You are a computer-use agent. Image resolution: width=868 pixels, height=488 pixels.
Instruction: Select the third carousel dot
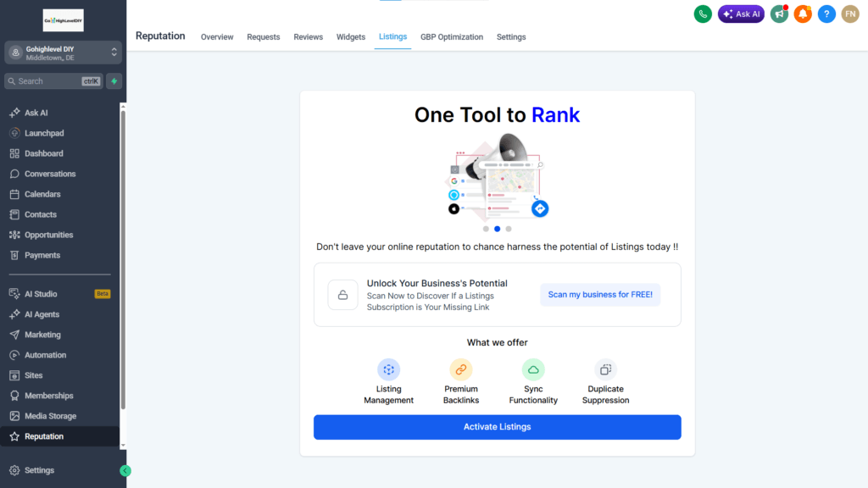[x=509, y=229]
